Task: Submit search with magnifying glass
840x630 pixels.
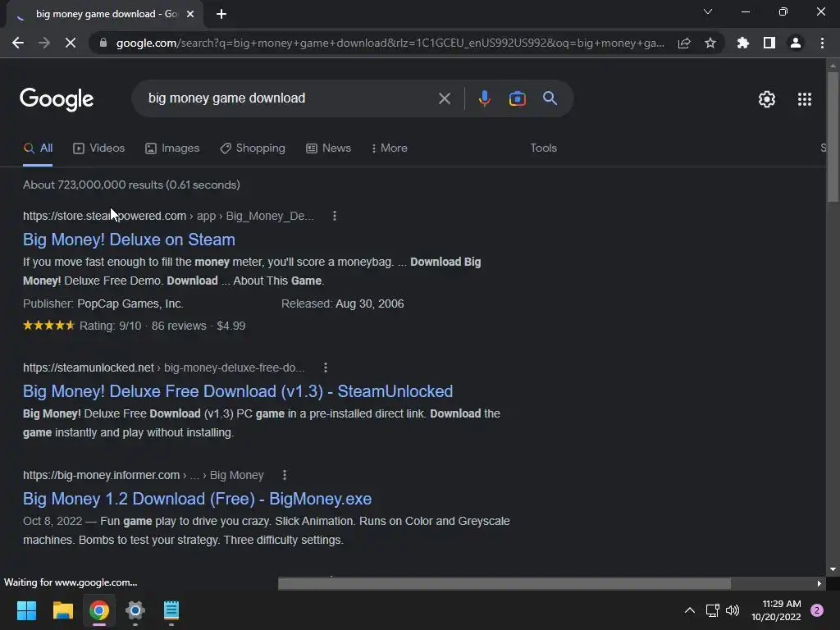Action: pyautogui.click(x=550, y=98)
